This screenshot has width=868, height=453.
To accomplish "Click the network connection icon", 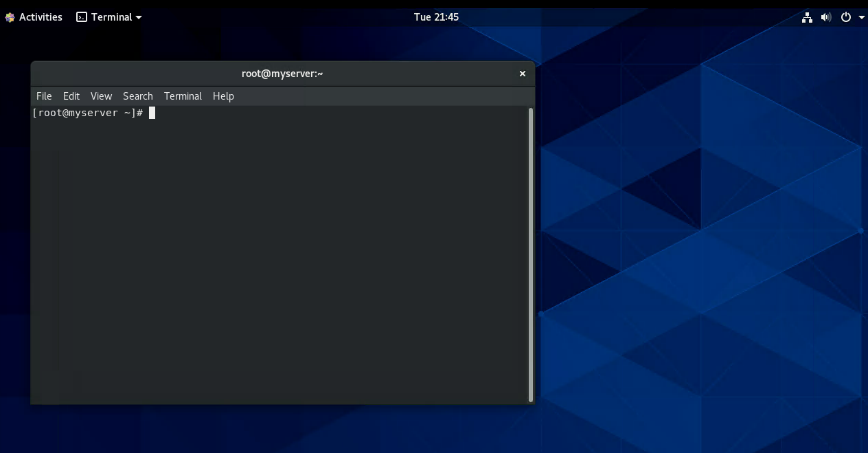I will pyautogui.click(x=807, y=17).
